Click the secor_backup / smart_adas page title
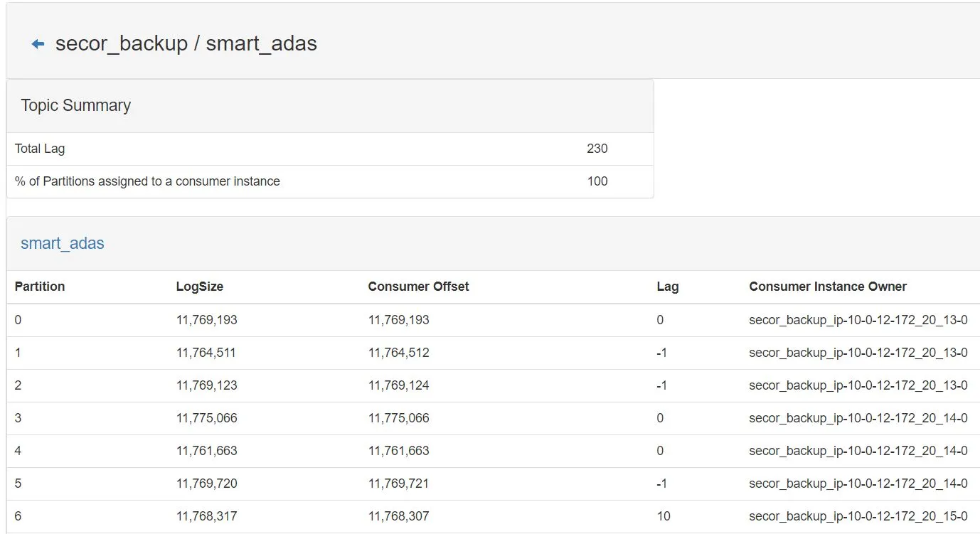This screenshot has width=980, height=534. (186, 43)
